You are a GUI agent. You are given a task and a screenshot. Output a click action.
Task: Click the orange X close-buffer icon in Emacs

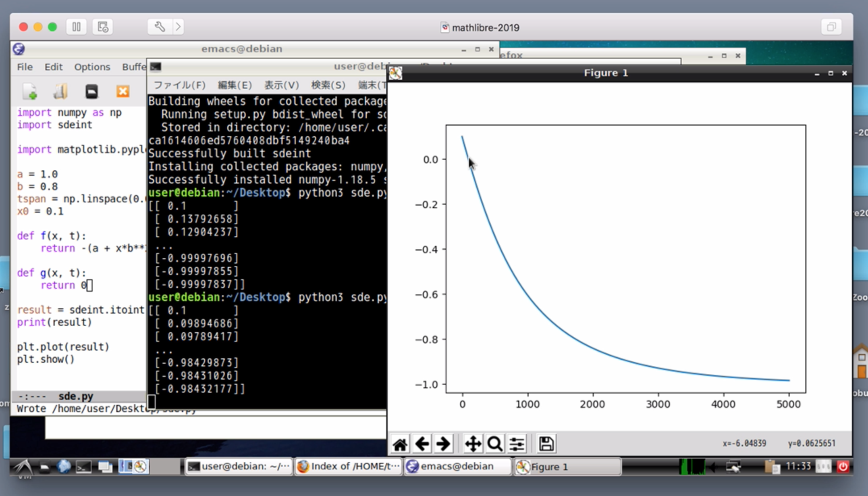[x=123, y=92]
